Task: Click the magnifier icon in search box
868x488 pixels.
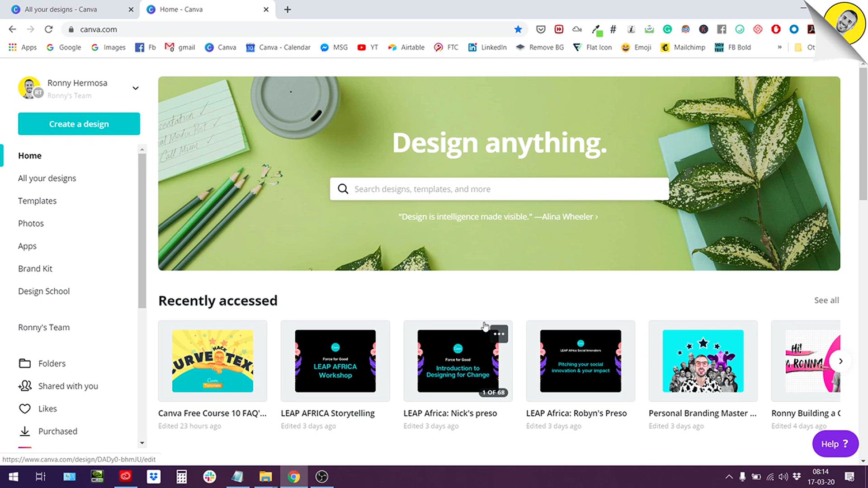Action: point(343,189)
